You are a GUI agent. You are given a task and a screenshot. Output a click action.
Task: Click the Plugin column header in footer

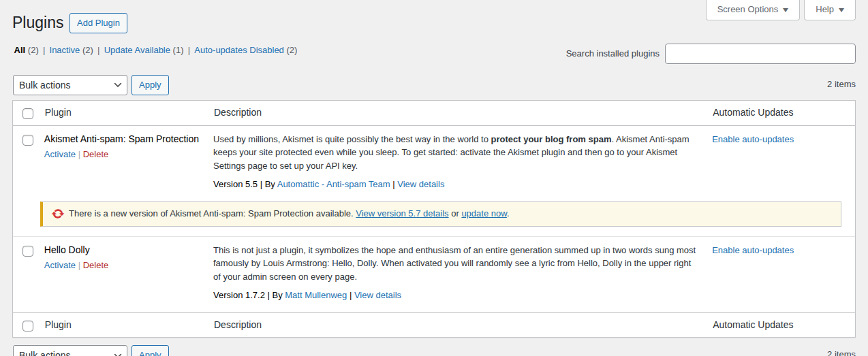[x=58, y=325]
